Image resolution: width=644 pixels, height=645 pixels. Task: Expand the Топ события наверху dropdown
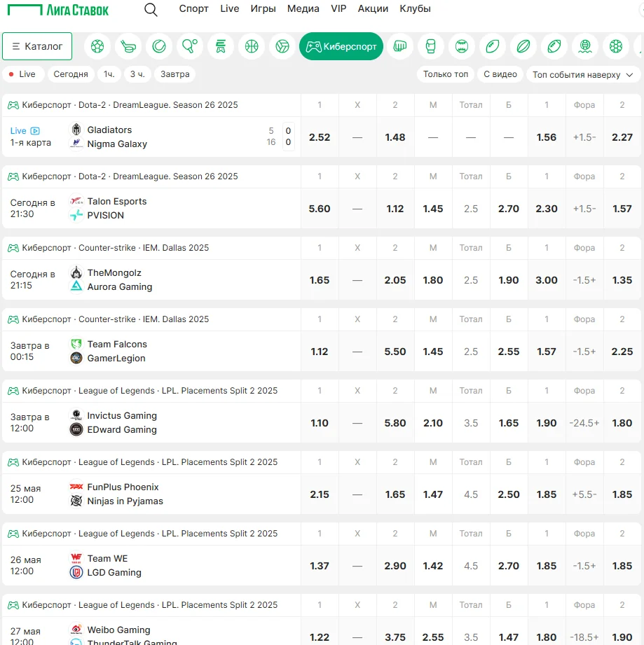click(582, 74)
